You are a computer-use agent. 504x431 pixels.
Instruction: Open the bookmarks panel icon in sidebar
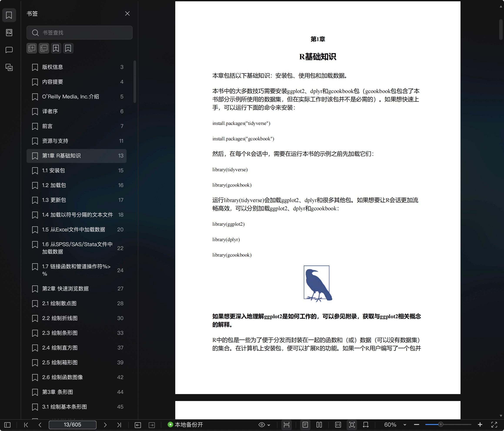pos(9,15)
